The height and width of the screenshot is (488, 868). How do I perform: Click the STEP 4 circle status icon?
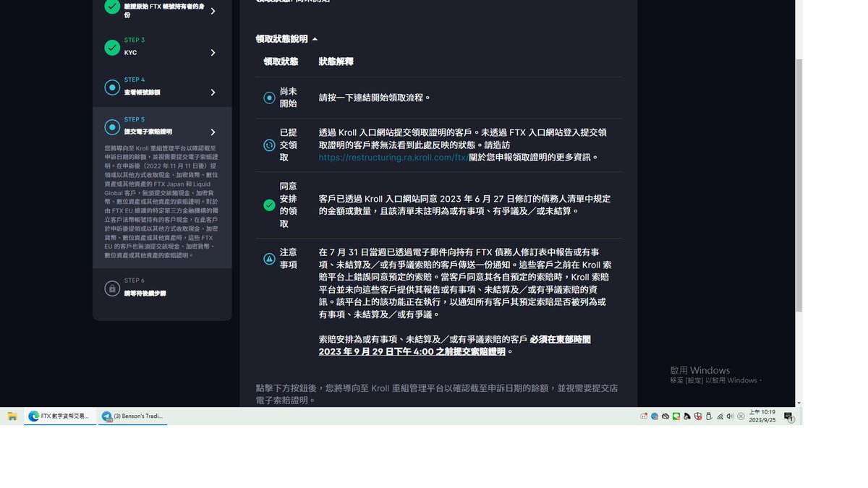click(x=112, y=87)
